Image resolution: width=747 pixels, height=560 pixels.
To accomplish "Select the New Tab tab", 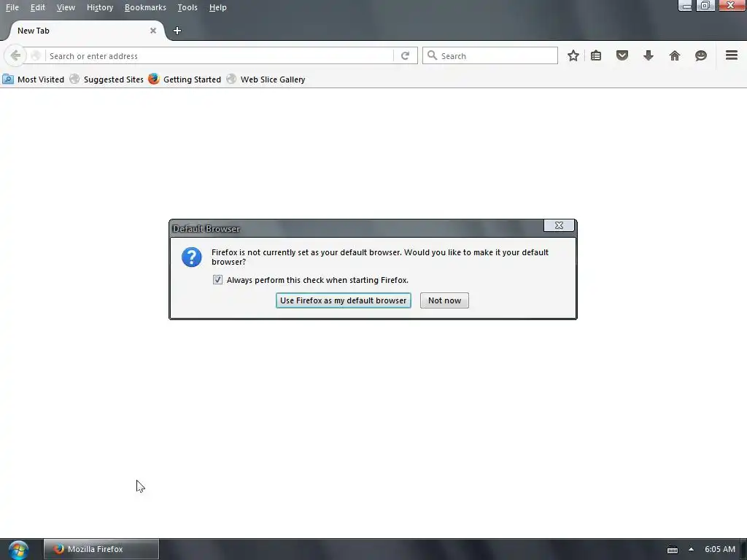I will coord(86,31).
